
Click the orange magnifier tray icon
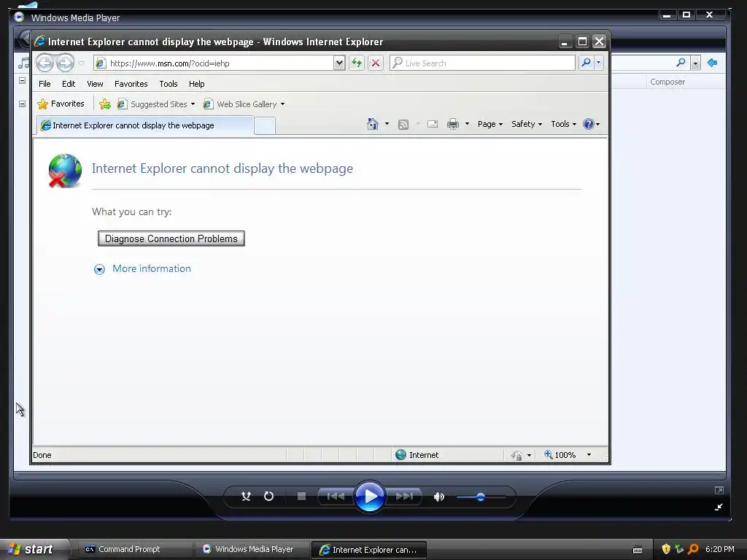coord(693,549)
